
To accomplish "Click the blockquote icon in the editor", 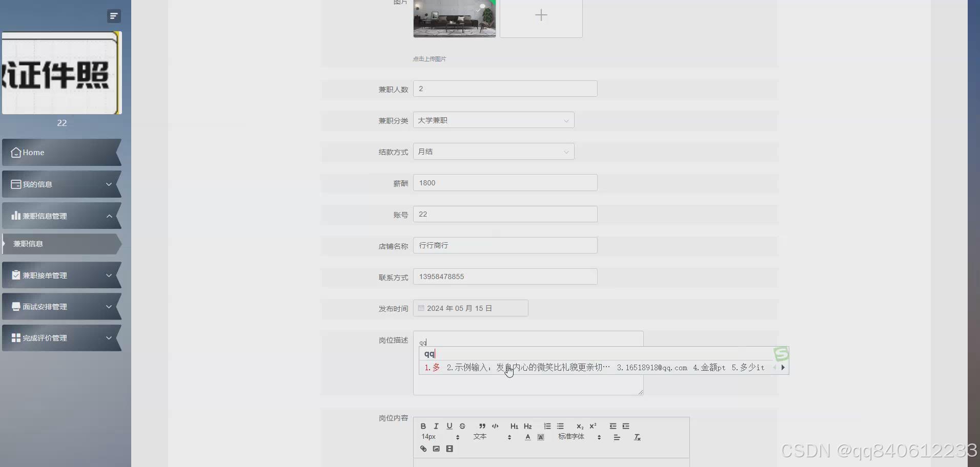I will tap(482, 426).
